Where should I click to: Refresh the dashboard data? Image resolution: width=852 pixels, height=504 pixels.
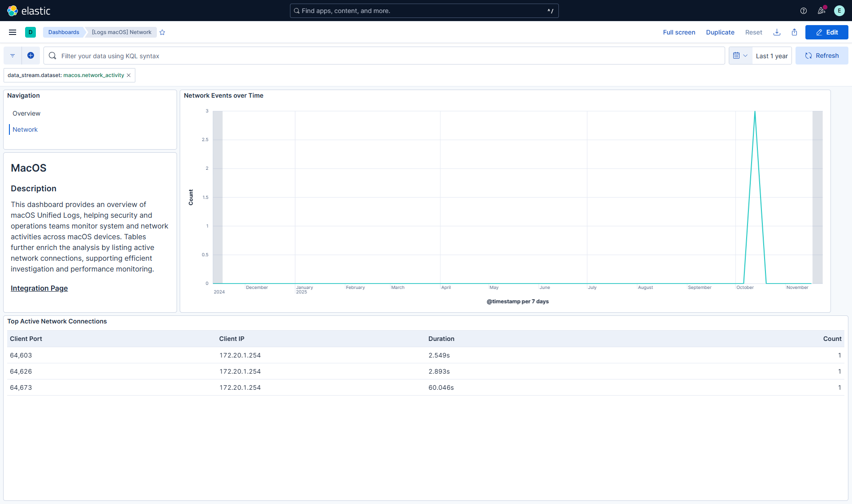822,55
